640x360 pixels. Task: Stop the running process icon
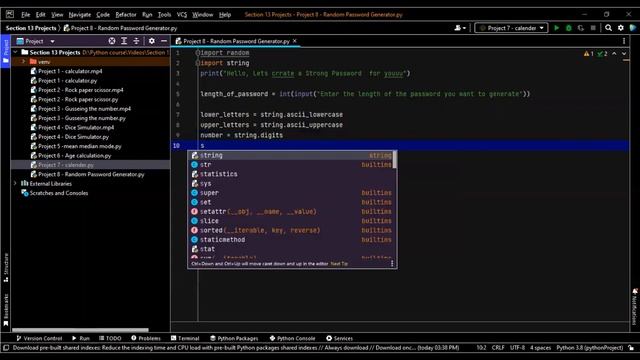(x=593, y=28)
